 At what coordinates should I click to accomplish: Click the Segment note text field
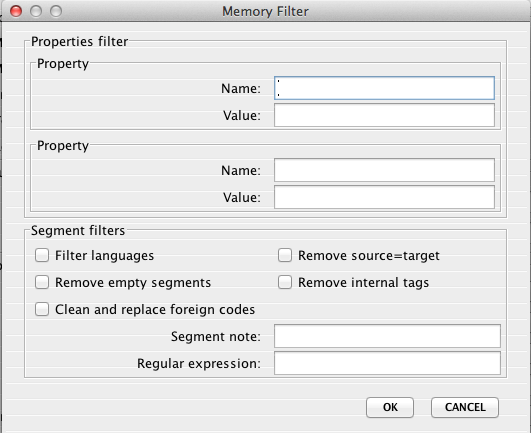coord(387,336)
